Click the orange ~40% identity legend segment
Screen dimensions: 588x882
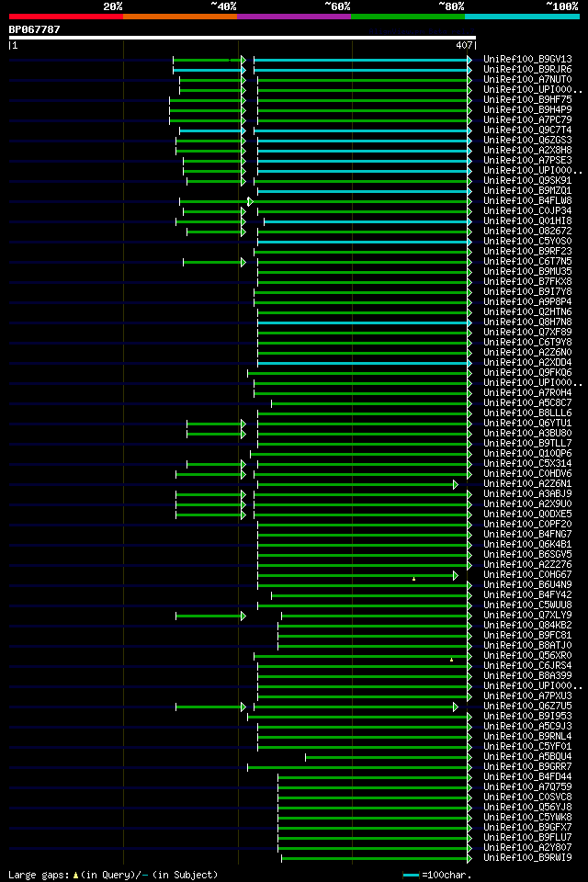180,17
